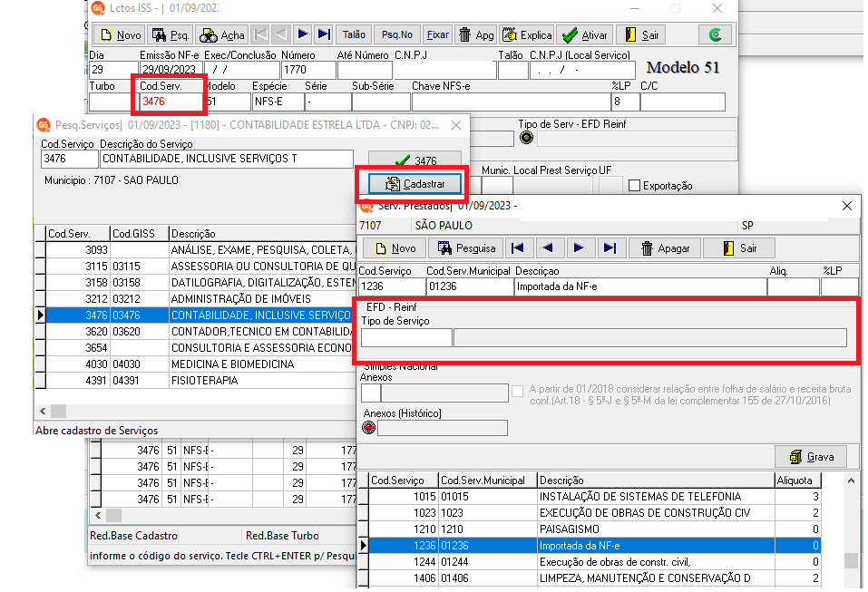Select row 3093 Análise, Exame, Pesquisa
Viewport: 868px width, 592px height.
click(x=200, y=250)
